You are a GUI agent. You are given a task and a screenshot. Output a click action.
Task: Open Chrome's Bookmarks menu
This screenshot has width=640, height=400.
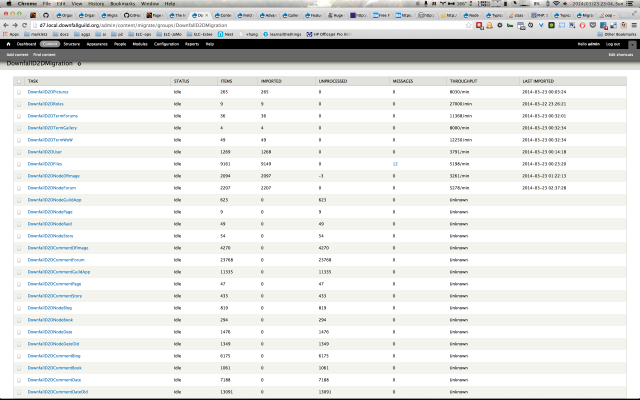(122, 4)
